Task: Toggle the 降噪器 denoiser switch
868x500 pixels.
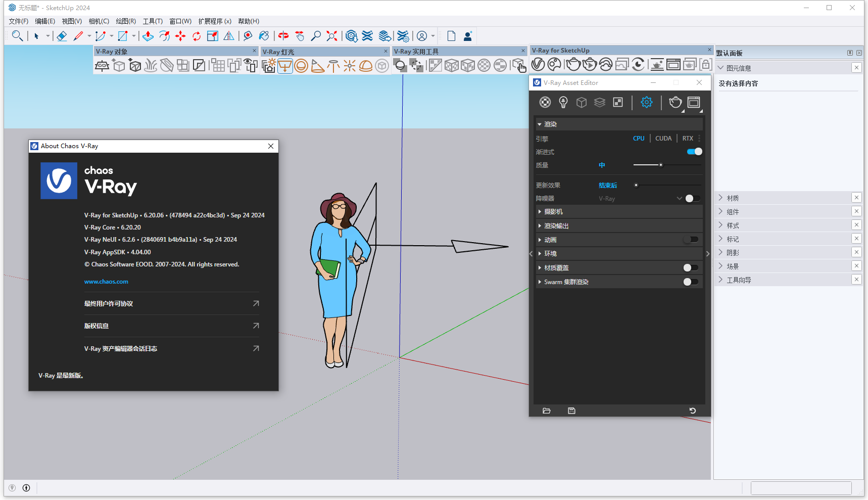Action: tap(693, 198)
